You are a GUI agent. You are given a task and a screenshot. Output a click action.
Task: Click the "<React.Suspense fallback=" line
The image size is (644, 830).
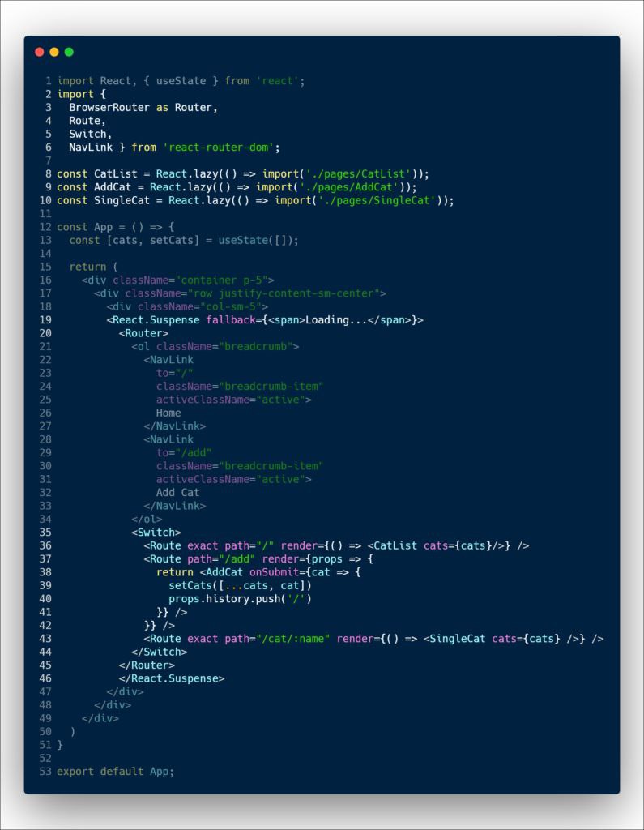265,319
